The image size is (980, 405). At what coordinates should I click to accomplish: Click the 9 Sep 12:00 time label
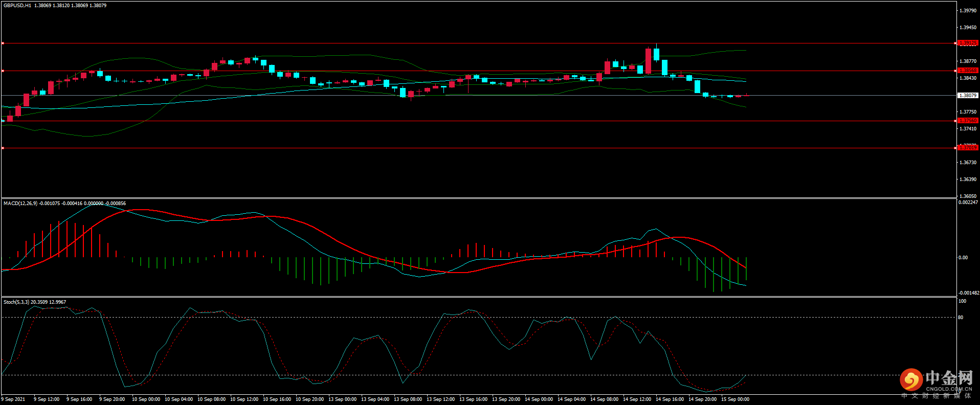pyautogui.click(x=47, y=399)
